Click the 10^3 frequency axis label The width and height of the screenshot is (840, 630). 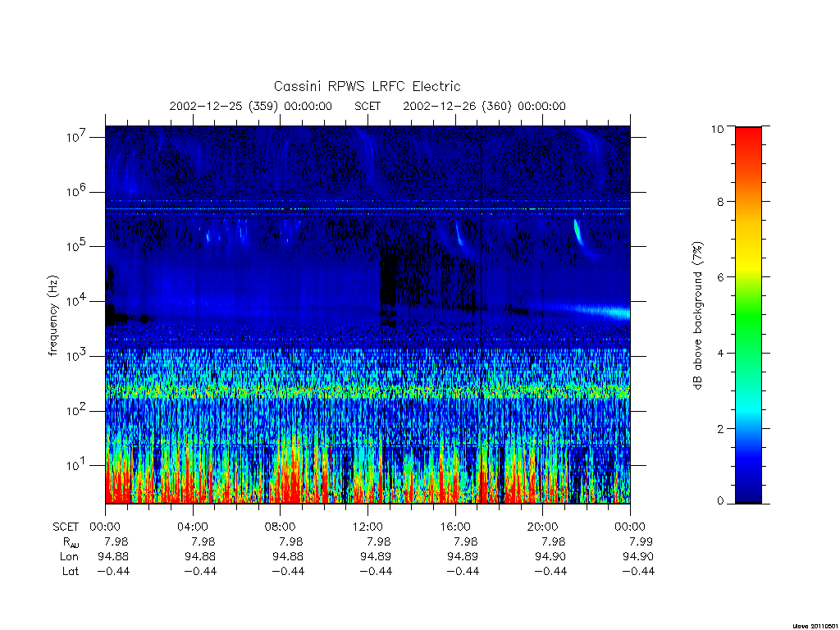click(x=76, y=356)
